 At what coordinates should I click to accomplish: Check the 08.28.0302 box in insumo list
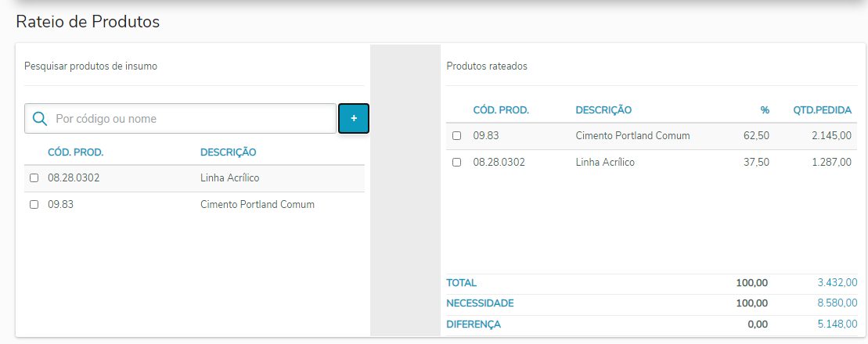pyautogui.click(x=34, y=178)
